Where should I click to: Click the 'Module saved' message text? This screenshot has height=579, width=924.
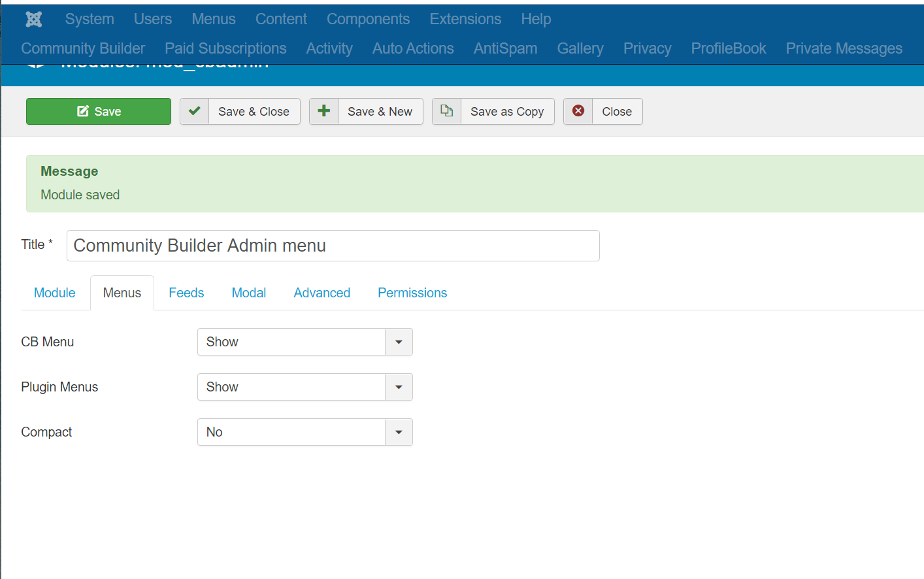tap(80, 195)
